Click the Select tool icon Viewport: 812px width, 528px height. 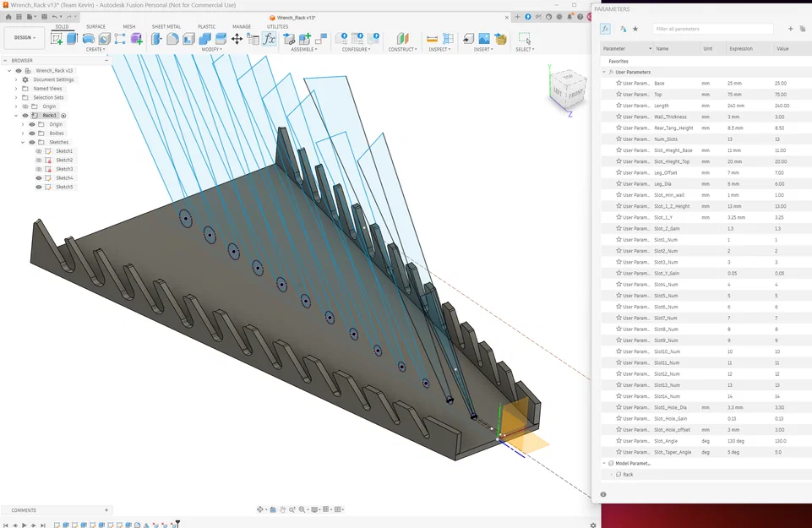525,39
